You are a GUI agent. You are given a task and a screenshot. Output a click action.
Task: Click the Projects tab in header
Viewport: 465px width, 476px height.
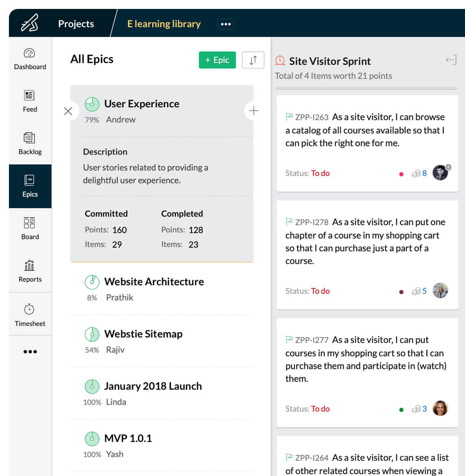point(76,24)
